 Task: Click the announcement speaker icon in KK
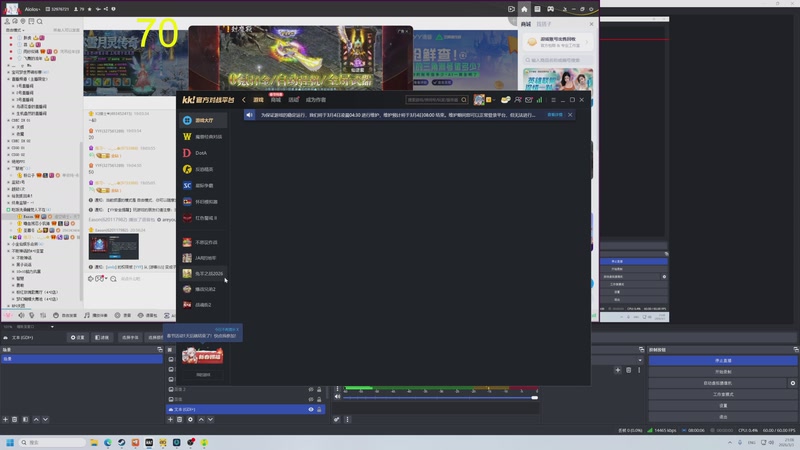pos(249,115)
